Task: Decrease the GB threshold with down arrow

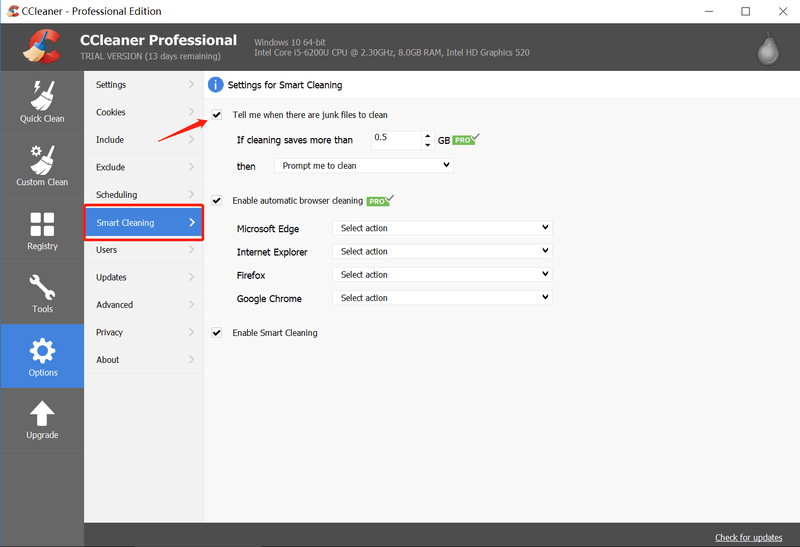Action: click(x=428, y=145)
